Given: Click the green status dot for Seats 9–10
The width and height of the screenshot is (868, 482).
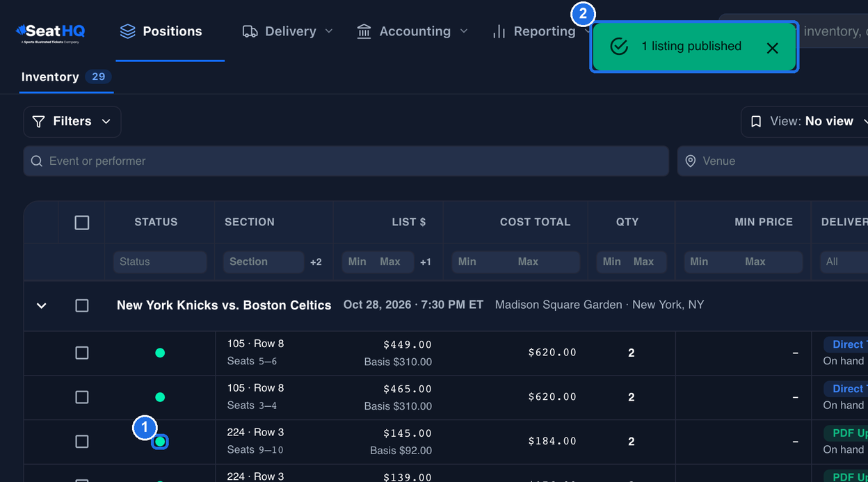Looking at the screenshot, I should coord(160,442).
